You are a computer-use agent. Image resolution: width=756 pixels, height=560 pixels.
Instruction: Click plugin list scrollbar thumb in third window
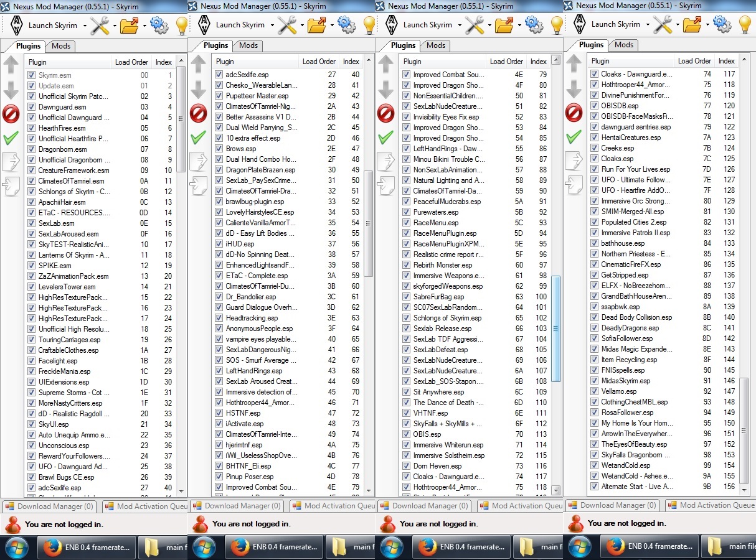click(x=556, y=328)
